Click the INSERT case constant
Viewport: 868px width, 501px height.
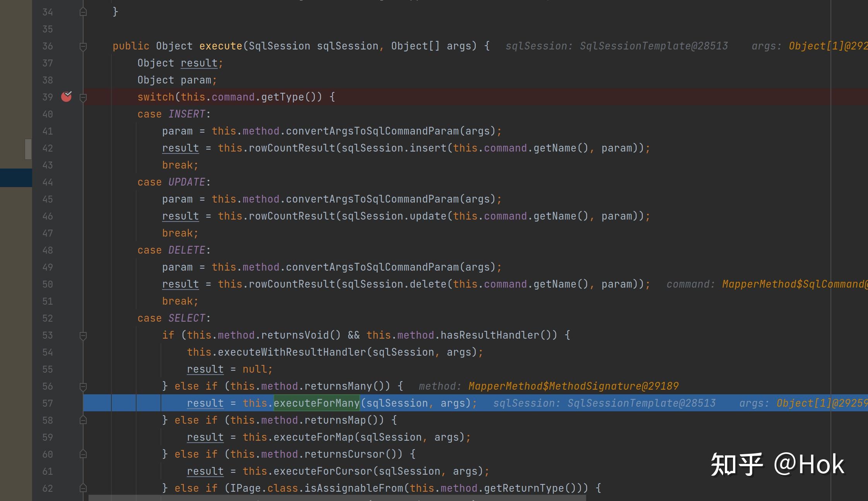tap(187, 114)
